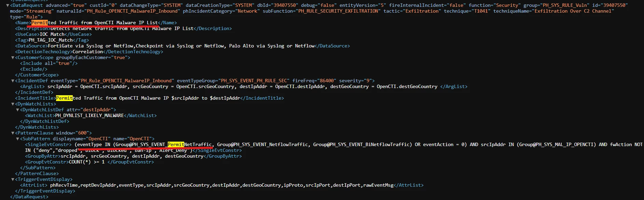The image size is (644, 200).
Task: Click the AttrList text starting 'phRecvTime,reptDevIpAddr'
Action: (222, 185)
